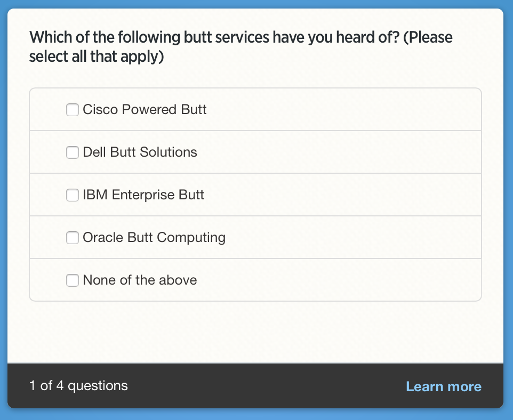Check the Cisco Powered Butt checkbox

[73, 110]
